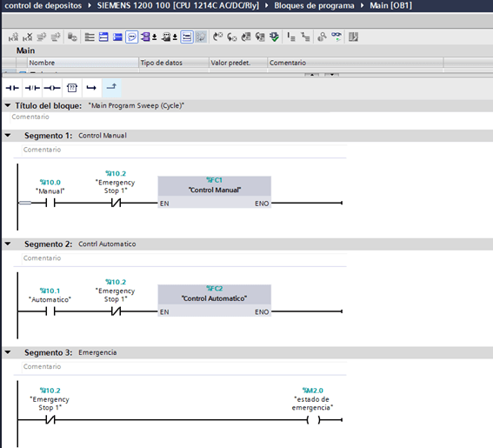
Task: Click the Update inconsistent block calls icon
Action: pos(246,37)
